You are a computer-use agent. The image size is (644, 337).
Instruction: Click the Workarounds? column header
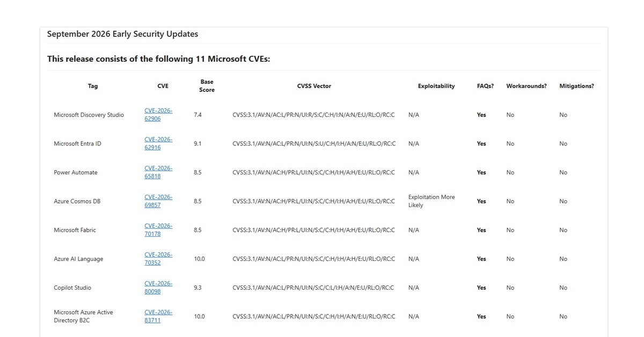click(x=526, y=86)
